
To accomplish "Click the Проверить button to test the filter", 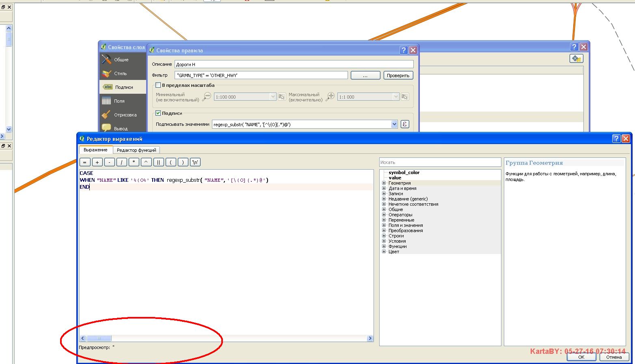I will click(398, 75).
